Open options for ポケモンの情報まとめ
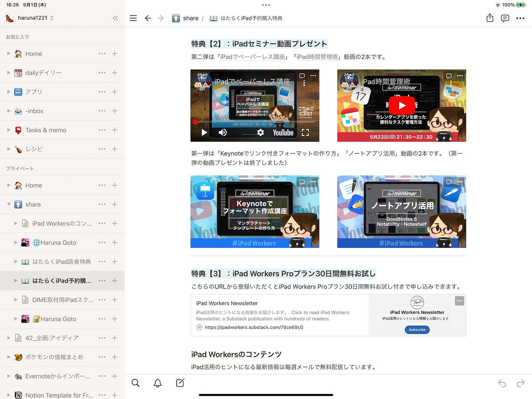532x399 pixels. pos(102,357)
